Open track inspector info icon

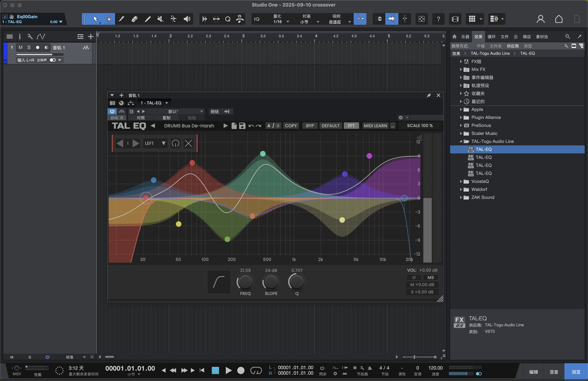pyautogui.click(x=20, y=36)
